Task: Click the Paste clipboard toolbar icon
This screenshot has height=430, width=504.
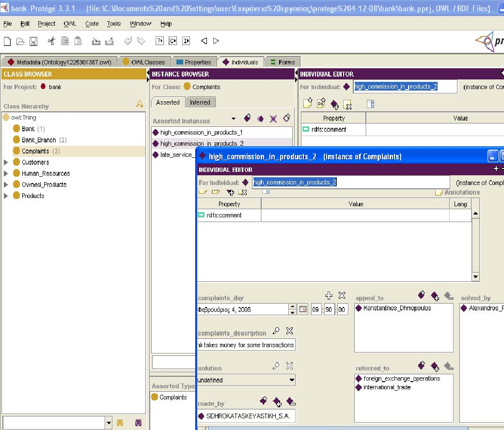Action: [78, 41]
